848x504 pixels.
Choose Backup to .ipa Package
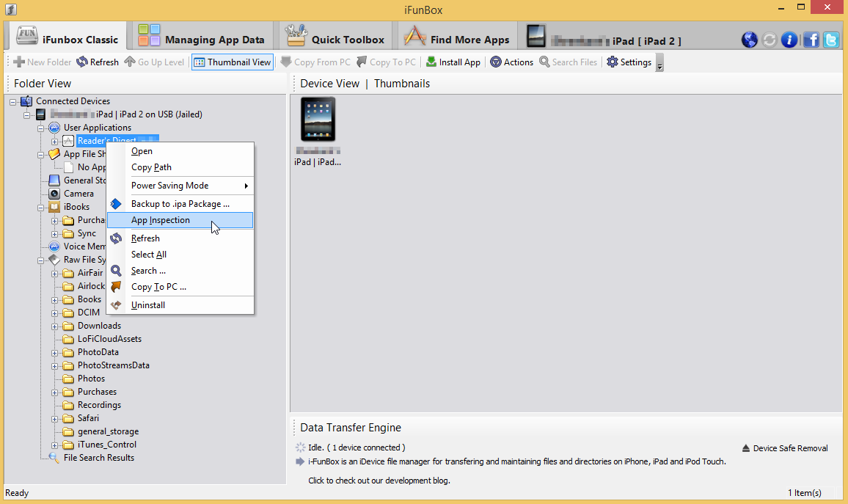(x=180, y=204)
